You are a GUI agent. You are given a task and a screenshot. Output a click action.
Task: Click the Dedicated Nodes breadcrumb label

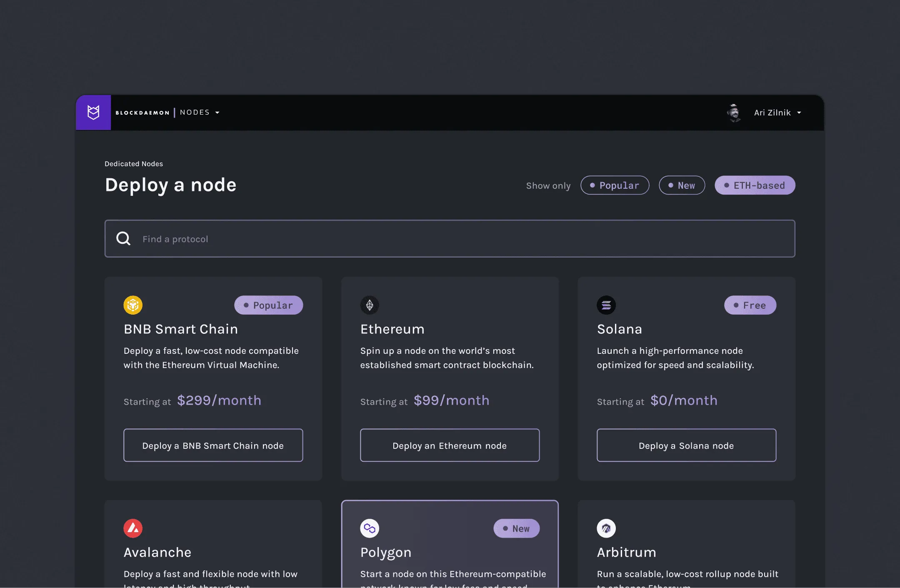[134, 163]
